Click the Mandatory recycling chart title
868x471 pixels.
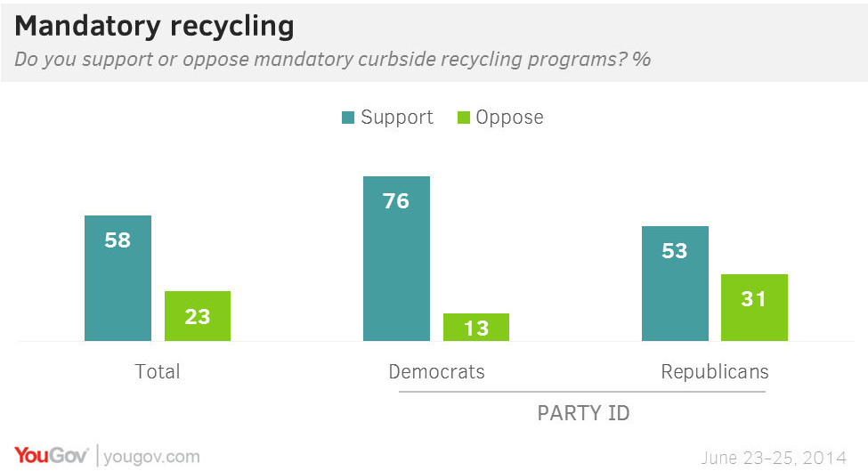[154, 26]
